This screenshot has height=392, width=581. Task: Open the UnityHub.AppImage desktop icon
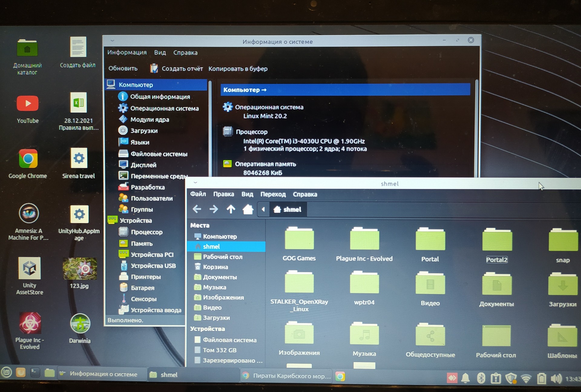pyautogui.click(x=79, y=223)
